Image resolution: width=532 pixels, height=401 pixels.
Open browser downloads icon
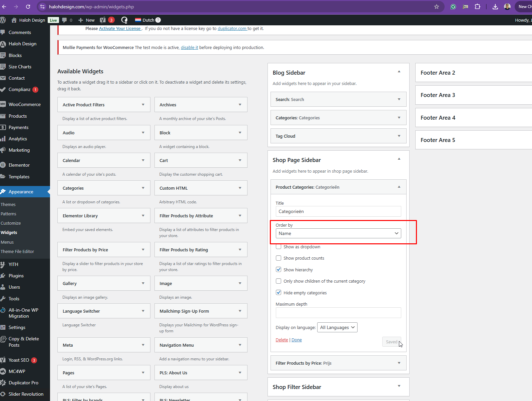(x=495, y=7)
